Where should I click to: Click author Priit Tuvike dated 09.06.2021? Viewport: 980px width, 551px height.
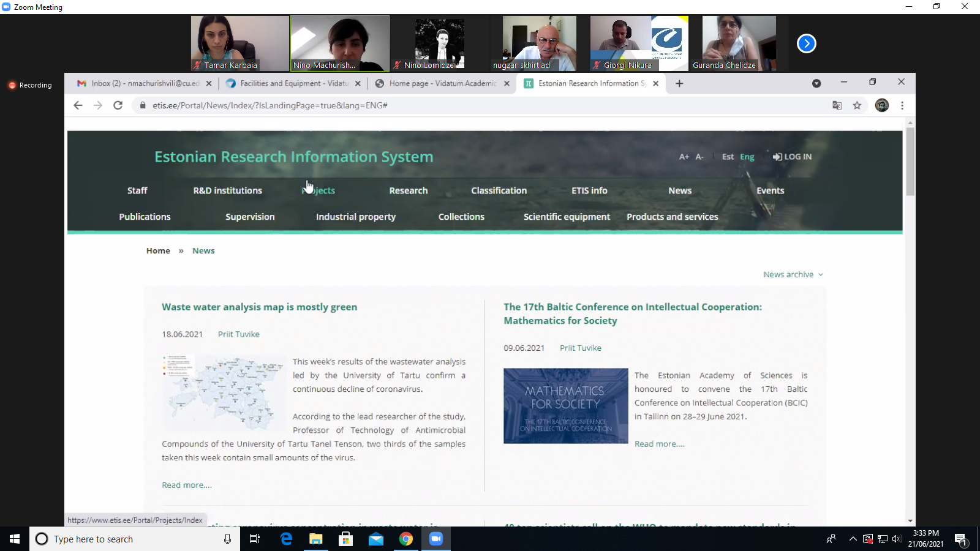(581, 348)
